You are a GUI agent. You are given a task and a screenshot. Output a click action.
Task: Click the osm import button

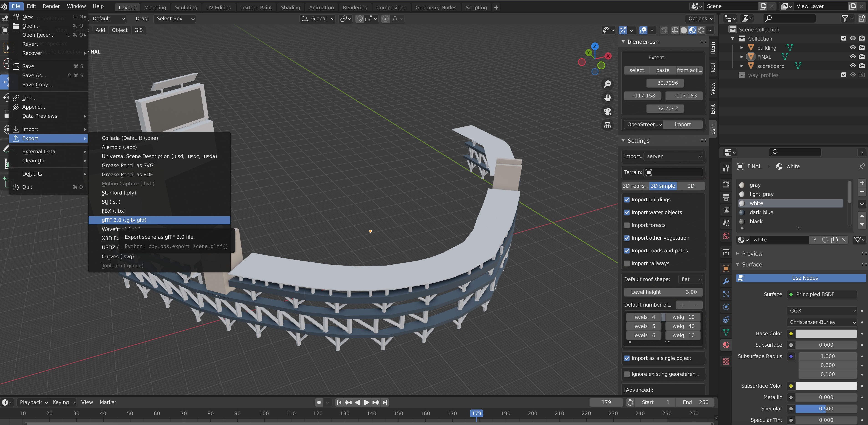click(x=683, y=125)
